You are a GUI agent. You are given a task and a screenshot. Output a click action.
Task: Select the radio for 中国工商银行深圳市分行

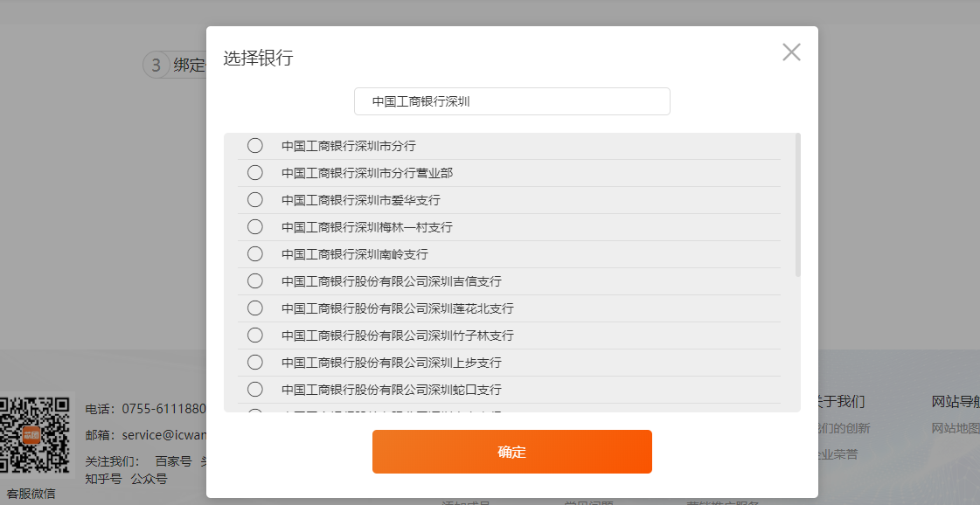pyautogui.click(x=255, y=146)
